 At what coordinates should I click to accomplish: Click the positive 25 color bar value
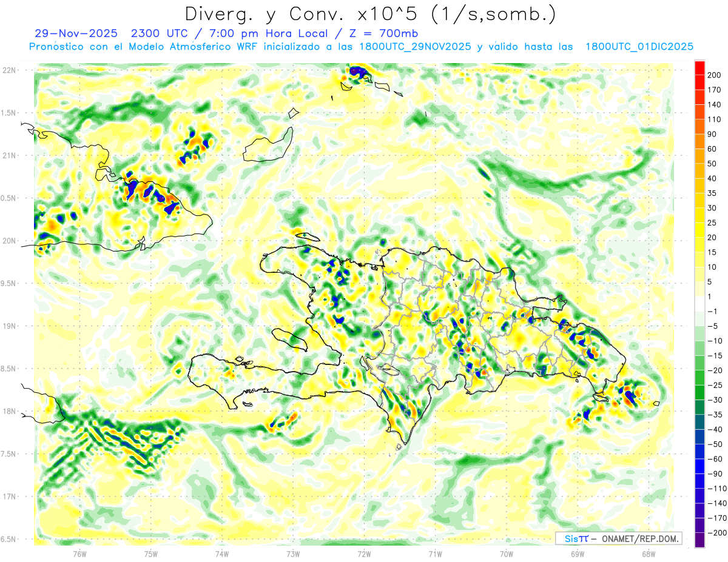pyautogui.click(x=713, y=222)
